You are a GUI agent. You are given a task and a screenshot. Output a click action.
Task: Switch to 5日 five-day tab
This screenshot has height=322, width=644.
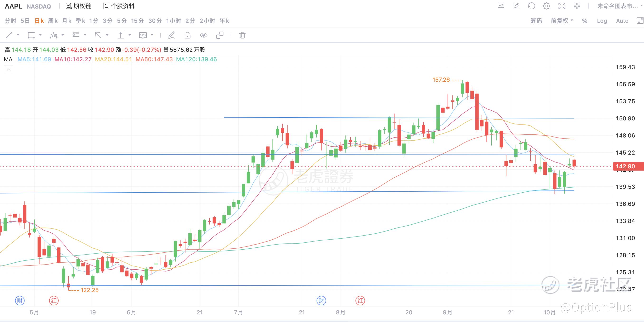[x=25, y=21]
